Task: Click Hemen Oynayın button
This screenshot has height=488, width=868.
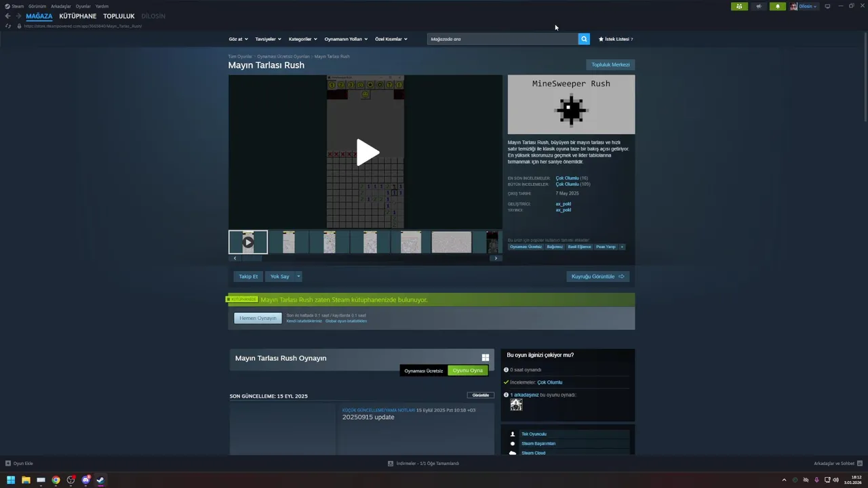Action: pos(258,318)
